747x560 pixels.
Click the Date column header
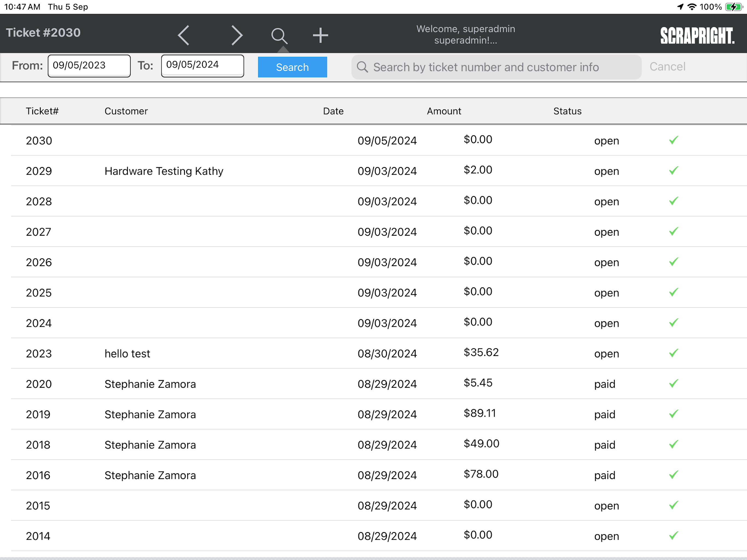point(333,111)
